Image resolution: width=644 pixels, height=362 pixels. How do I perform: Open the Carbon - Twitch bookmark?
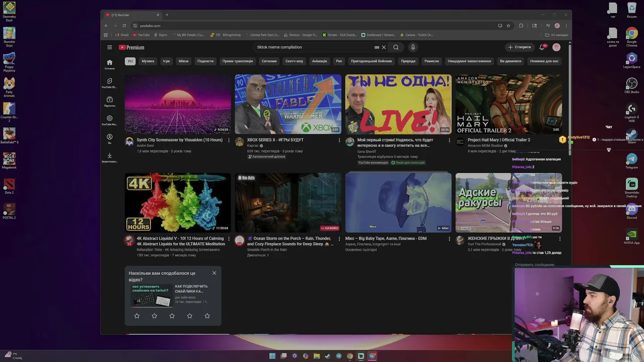pos(416,35)
